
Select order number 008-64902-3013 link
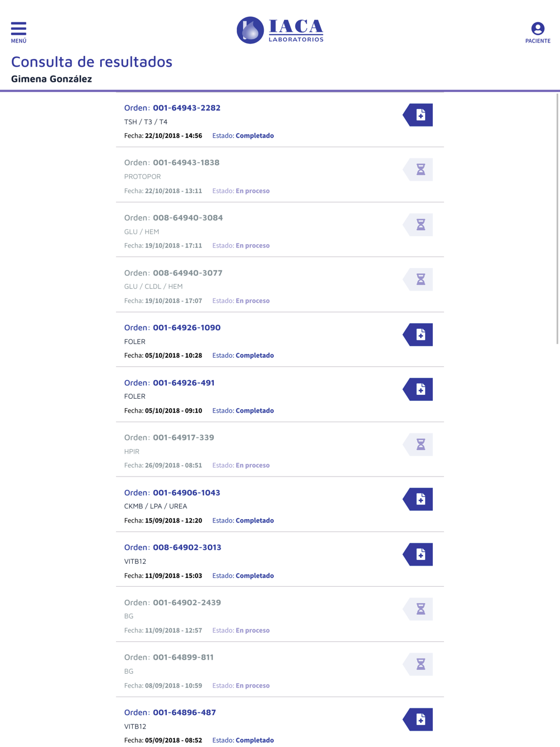click(x=187, y=547)
